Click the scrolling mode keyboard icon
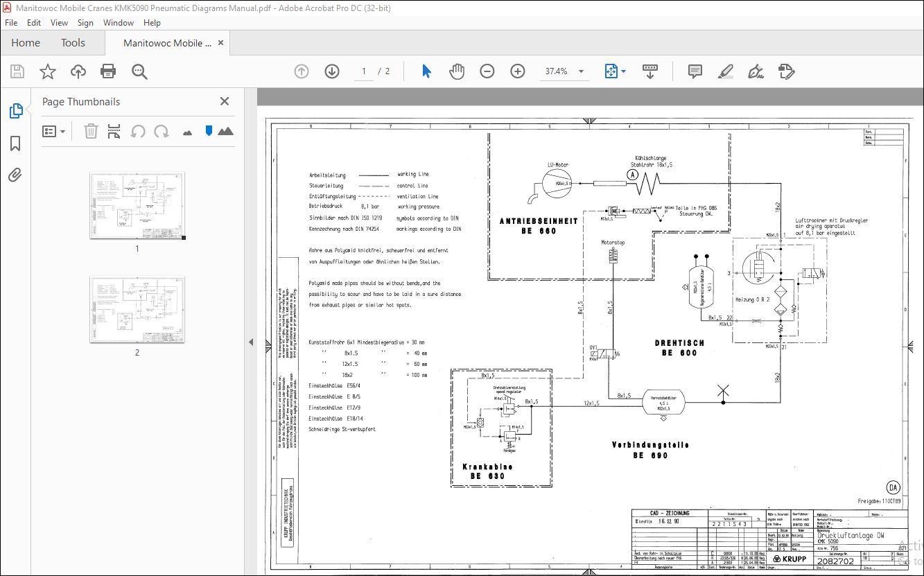 650,71
